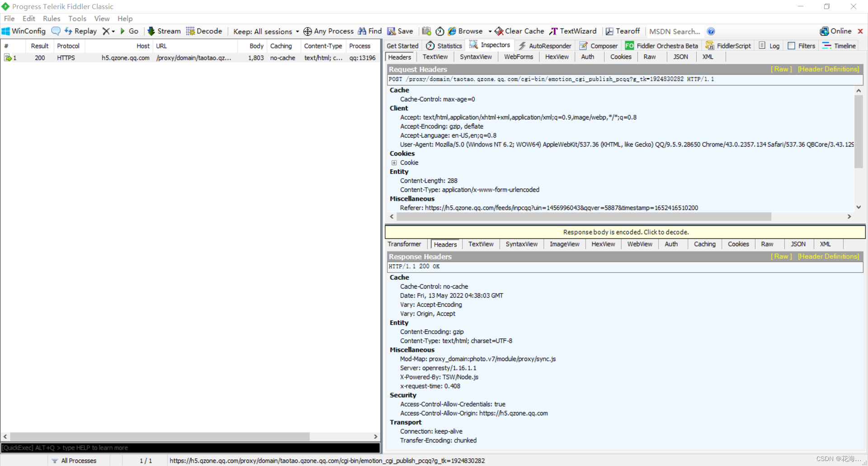Toggle the Decode option

(x=204, y=31)
